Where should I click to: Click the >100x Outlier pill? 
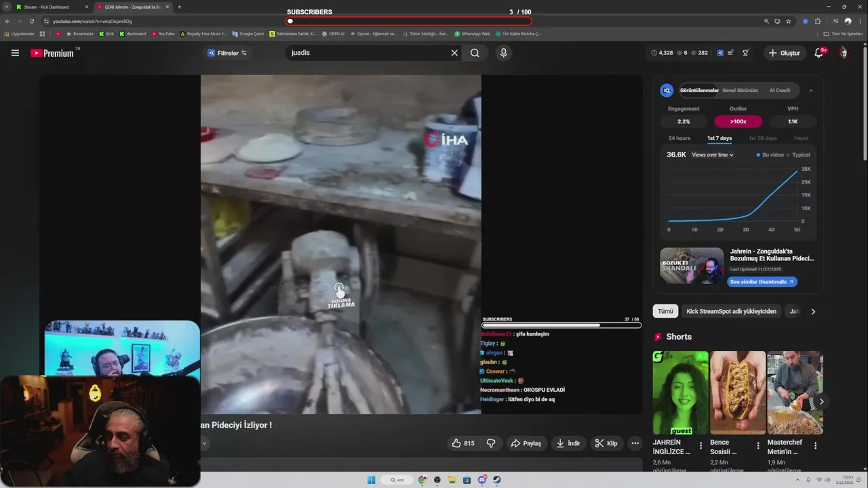tap(738, 121)
